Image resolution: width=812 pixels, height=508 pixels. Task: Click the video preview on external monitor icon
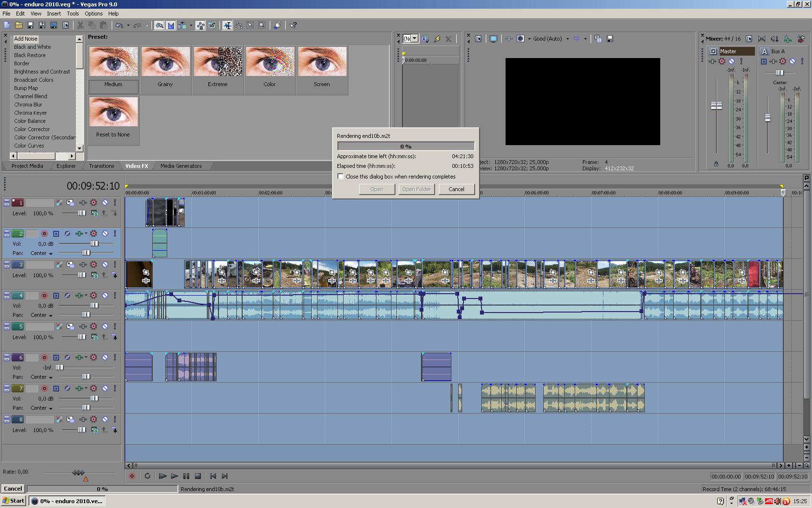(493, 39)
